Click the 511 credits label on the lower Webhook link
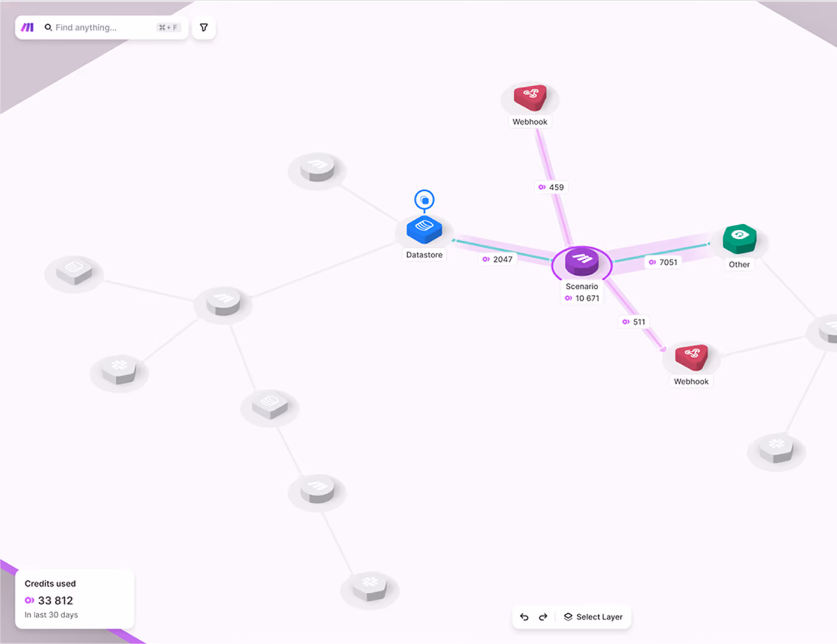Image resolution: width=837 pixels, height=644 pixels. (634, 322)
